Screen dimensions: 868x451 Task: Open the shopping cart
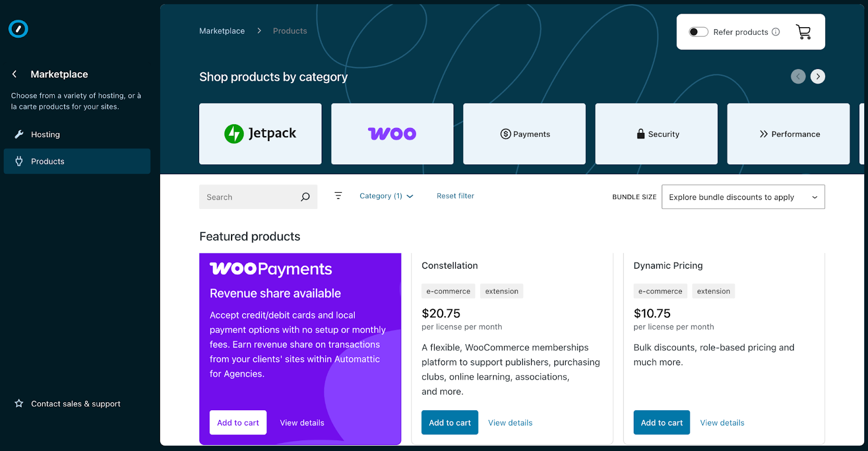[x=803, y=31]
